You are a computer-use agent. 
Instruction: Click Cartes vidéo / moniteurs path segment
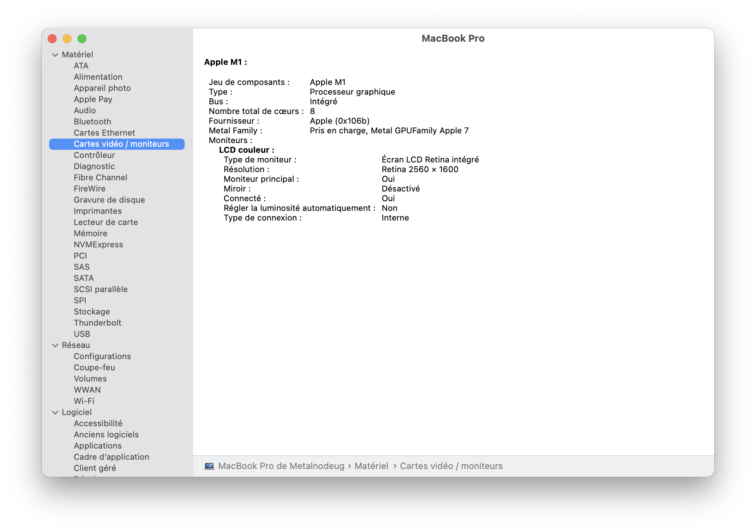click(x=451, y=466)
